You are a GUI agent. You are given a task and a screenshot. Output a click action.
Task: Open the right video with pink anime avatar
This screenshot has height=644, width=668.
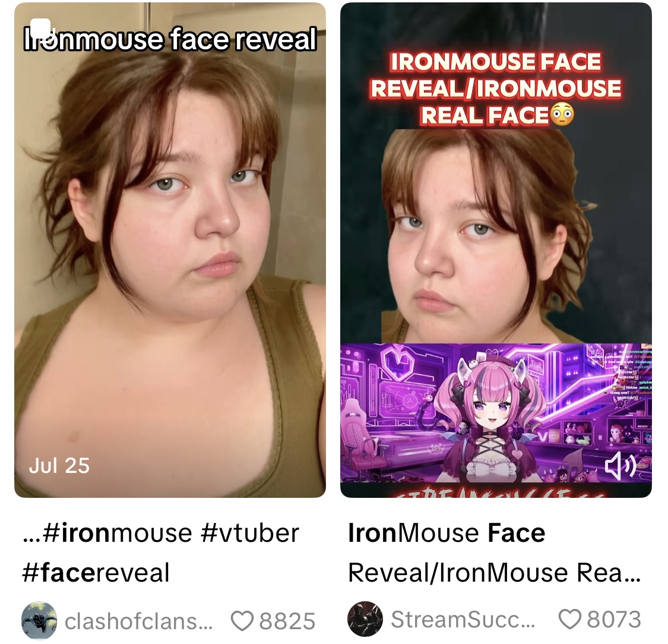point(496,250)
